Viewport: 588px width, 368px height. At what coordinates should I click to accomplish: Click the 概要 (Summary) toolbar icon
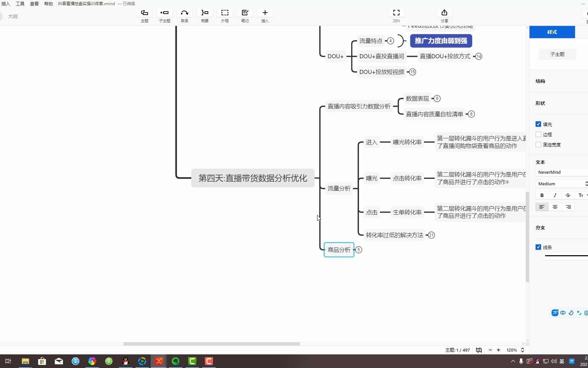pos(205,13)
